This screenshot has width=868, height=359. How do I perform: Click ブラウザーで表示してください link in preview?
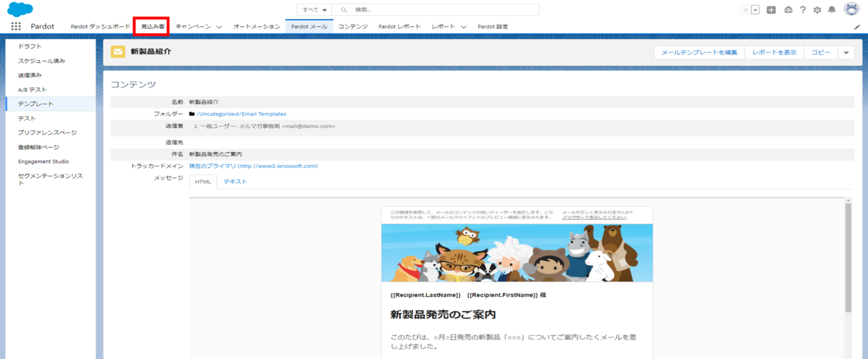coord(595,216)
